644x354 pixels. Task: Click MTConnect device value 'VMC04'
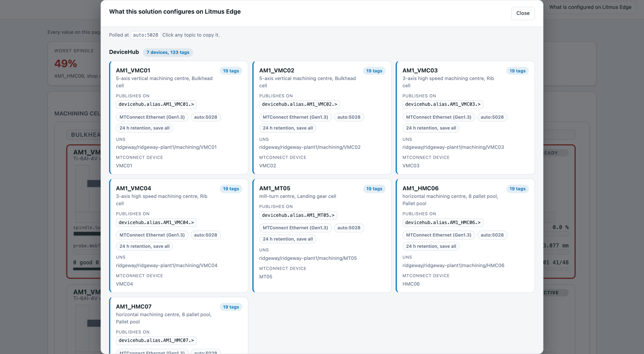coord(124,284)
